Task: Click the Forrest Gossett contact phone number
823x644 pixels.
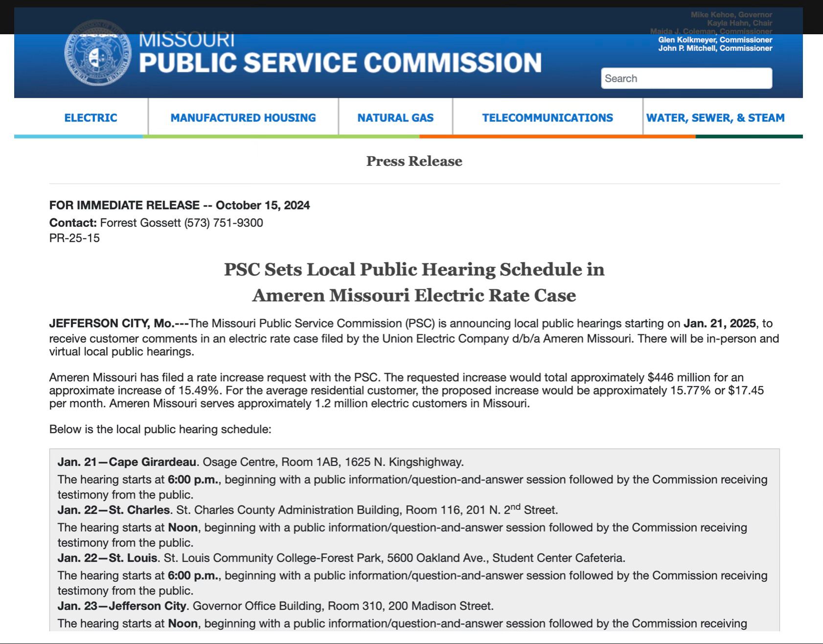Action: [x=224, y=223]
